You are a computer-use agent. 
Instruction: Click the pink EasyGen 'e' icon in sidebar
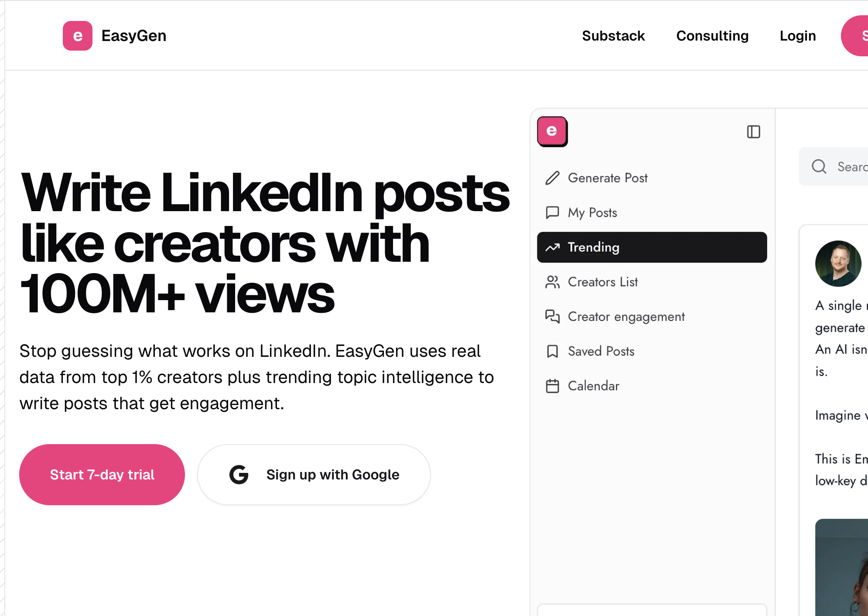[552, 132]
